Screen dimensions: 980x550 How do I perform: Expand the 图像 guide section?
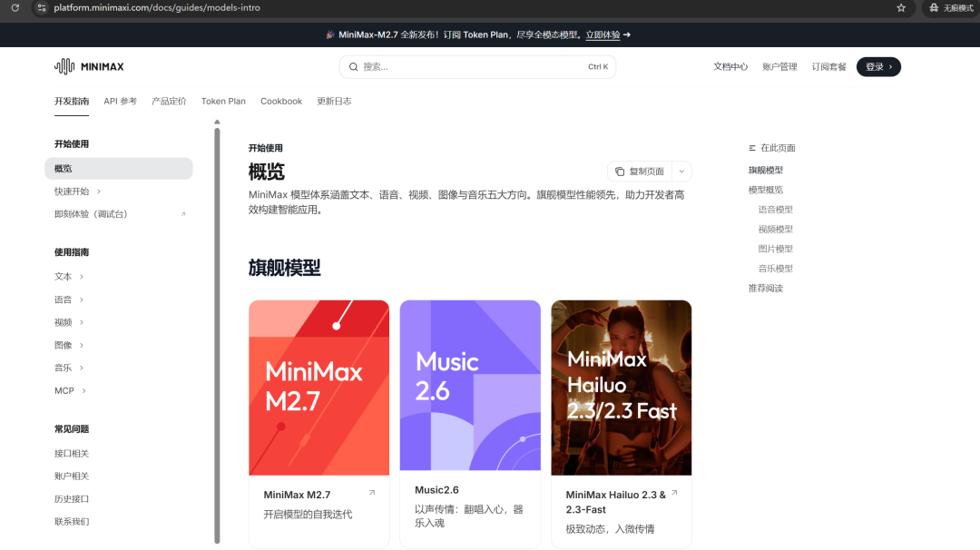point(82,346)
